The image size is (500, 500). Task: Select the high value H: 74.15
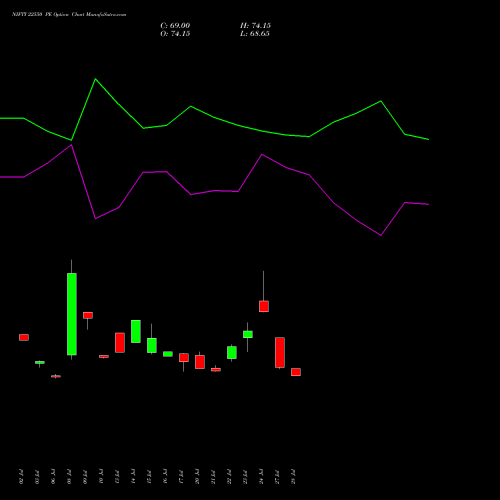255,26
